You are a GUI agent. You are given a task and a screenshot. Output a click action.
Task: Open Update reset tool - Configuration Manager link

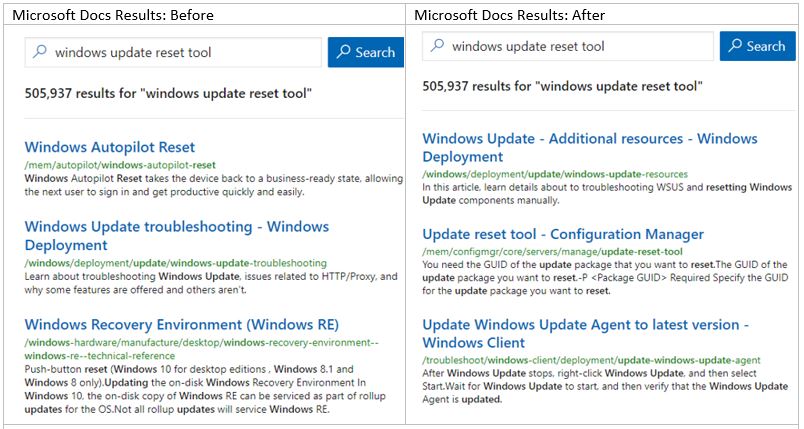563,234
